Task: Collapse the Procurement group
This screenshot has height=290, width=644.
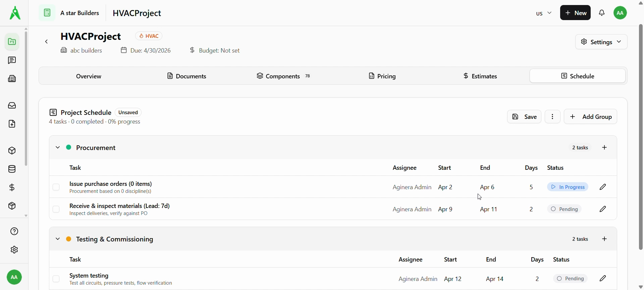Action: click(x=58, y=148)
